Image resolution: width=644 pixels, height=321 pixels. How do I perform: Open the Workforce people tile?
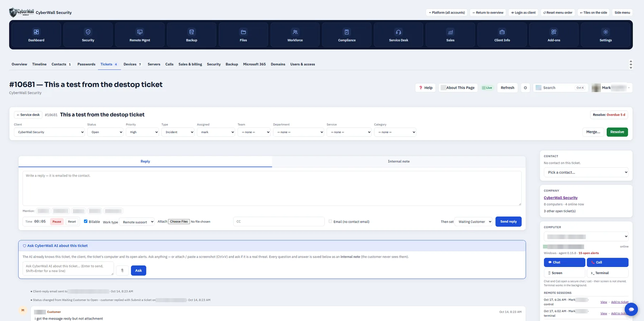pos(295,35)
